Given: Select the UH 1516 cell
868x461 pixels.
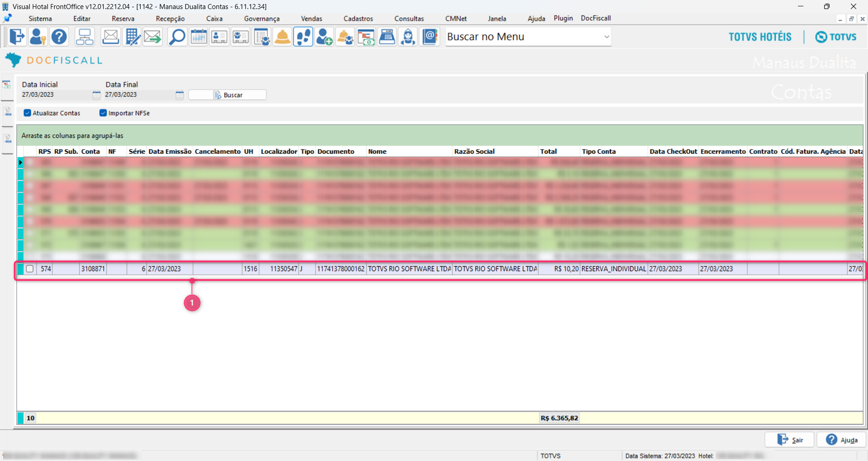Looking at the screenshot, I should [251, 269].
